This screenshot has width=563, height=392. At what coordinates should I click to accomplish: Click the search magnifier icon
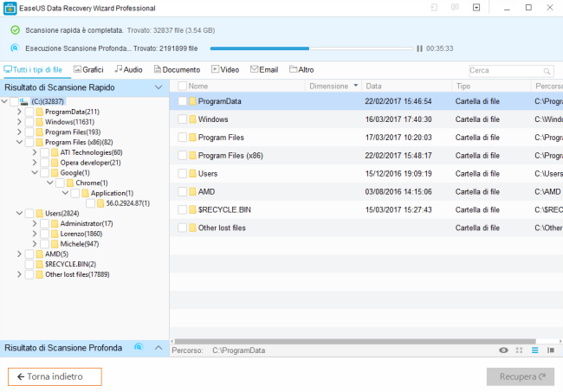pos(547,71)
